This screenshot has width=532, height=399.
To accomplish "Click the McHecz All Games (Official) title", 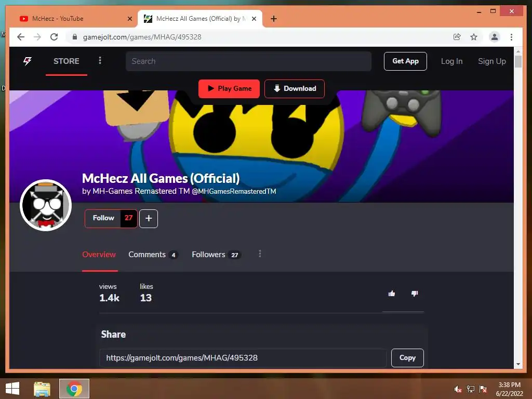I will 161,178.
